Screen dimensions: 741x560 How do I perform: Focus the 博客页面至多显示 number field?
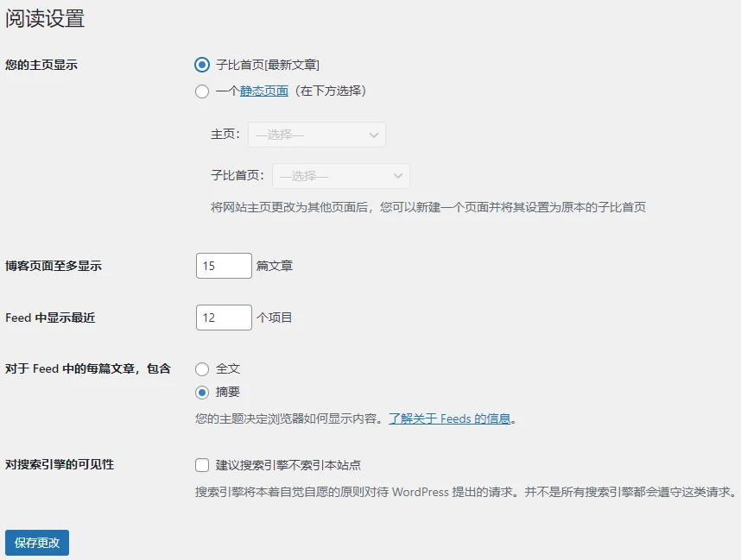224,266
